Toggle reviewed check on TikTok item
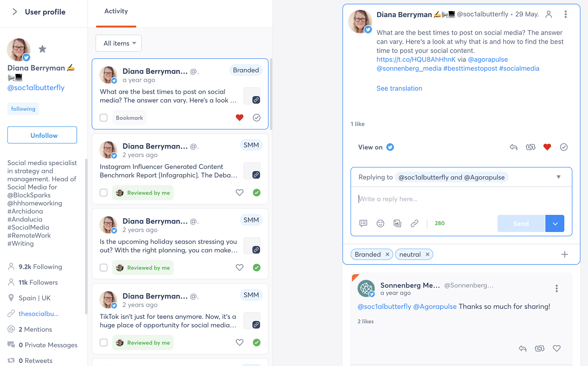This screenshot has width=588, height=366. click(x=257, y=343)
